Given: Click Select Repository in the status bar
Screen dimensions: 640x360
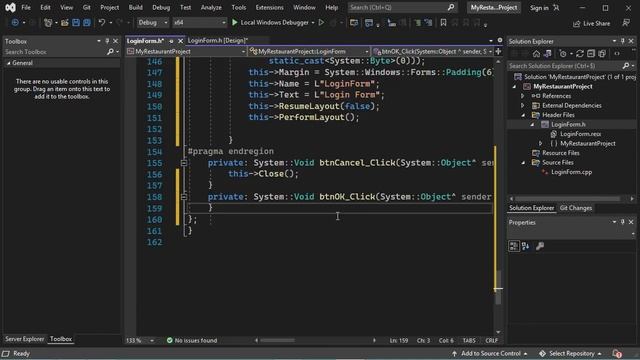Looking at the screenshot, I should [571, 353].
